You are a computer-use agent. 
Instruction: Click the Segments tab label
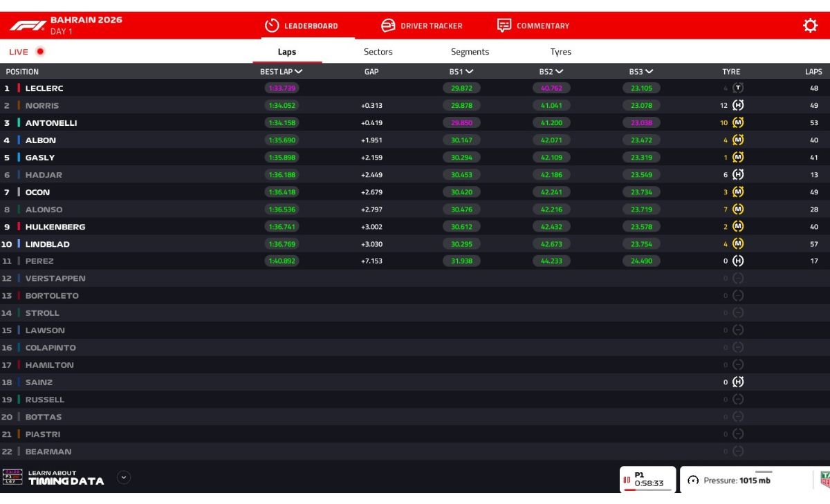[x=470, y=51]
